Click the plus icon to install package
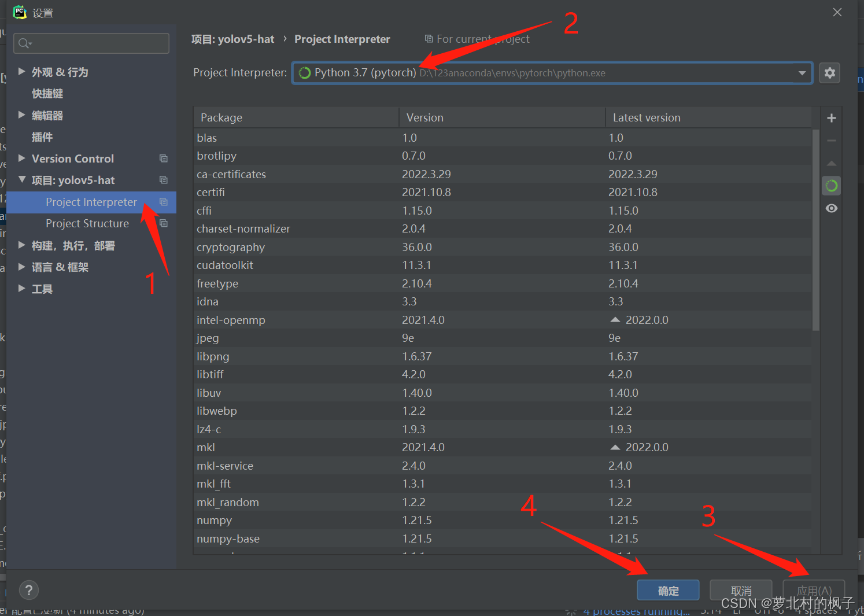 832,118
